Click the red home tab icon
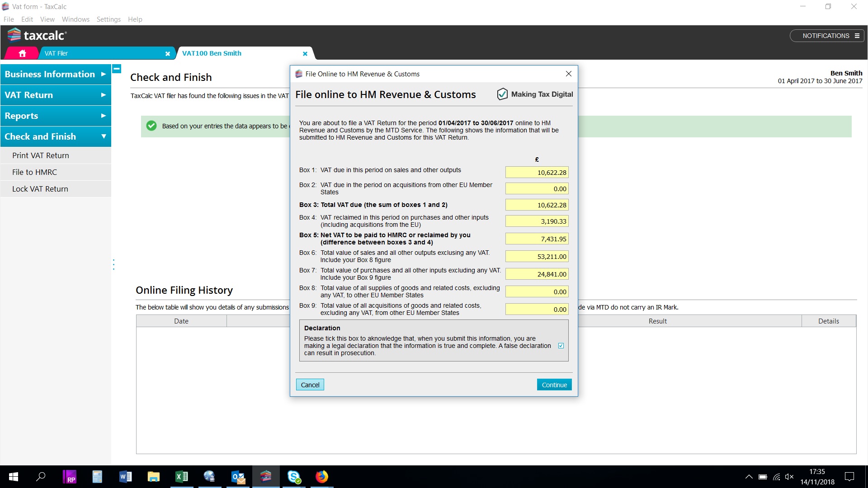 coord(22,53)
